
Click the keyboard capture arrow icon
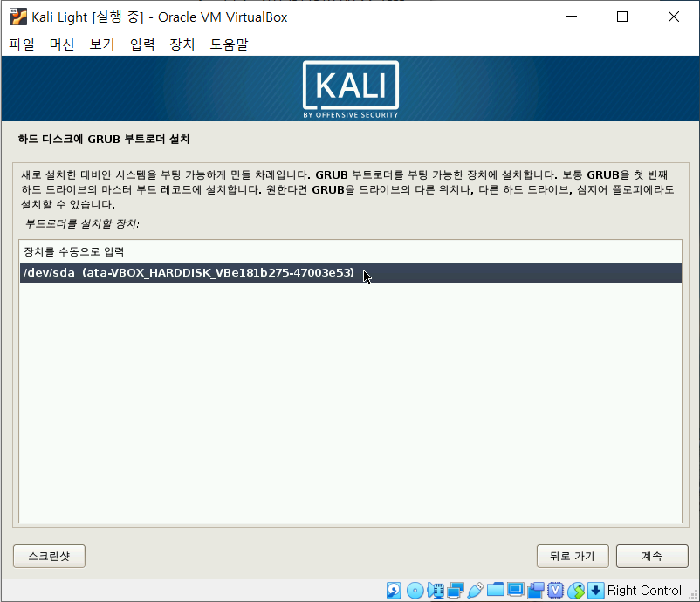click(x=595, y=591)
